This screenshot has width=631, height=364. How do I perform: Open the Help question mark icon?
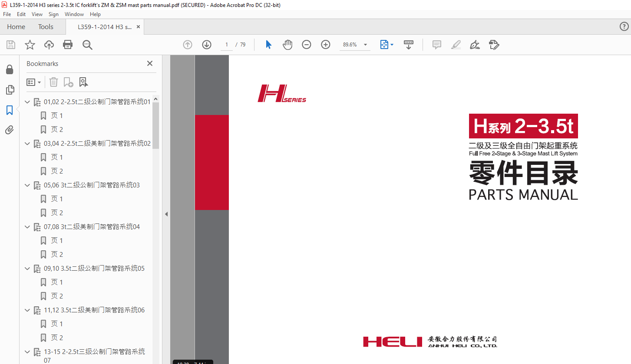click(624, 26)
